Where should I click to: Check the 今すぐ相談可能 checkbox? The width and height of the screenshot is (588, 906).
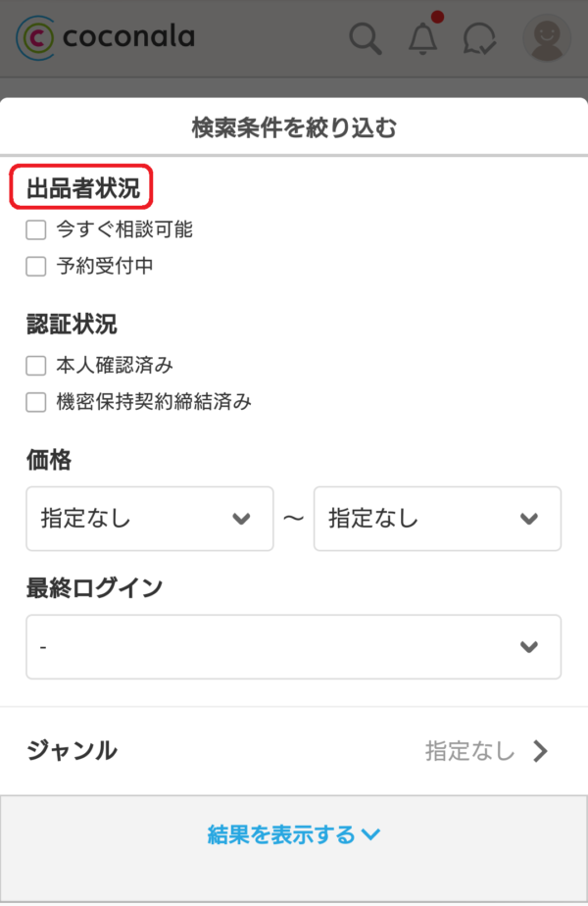(x=36, y=230)
